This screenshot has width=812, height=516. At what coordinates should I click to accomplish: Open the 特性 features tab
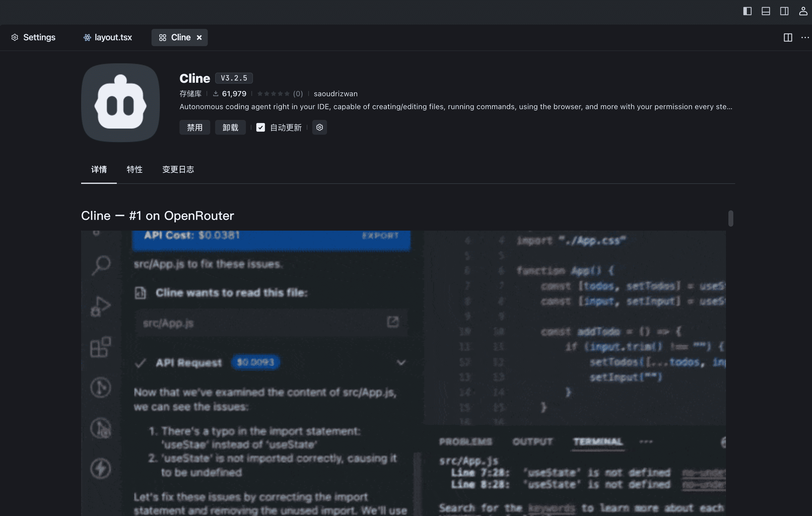pyautogui.click(x=135, y=169)
